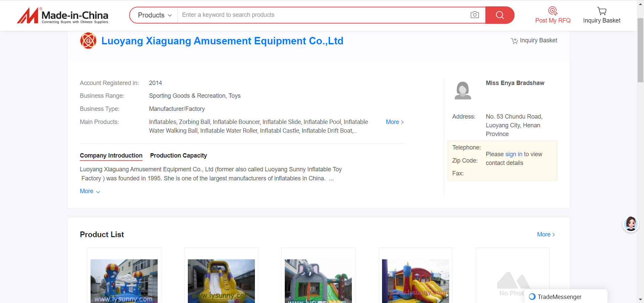Screen dimensions: 644x303
Task: Click the Luoyang Xiaguang company logo
Action: point(88,41)
